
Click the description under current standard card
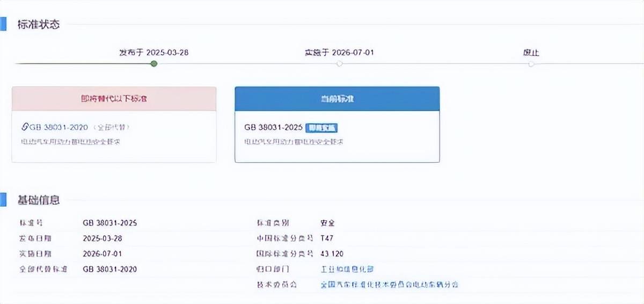[294, 142]
